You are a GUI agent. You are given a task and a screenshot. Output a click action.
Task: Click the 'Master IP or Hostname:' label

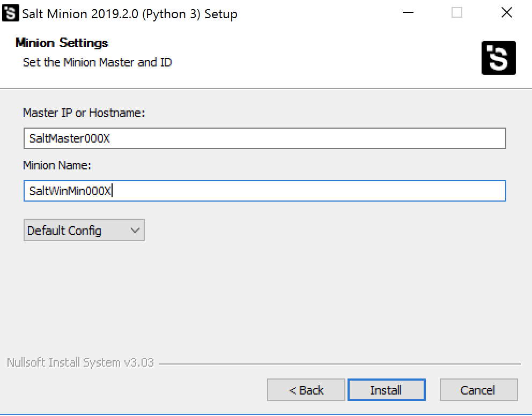click(84, 113)
